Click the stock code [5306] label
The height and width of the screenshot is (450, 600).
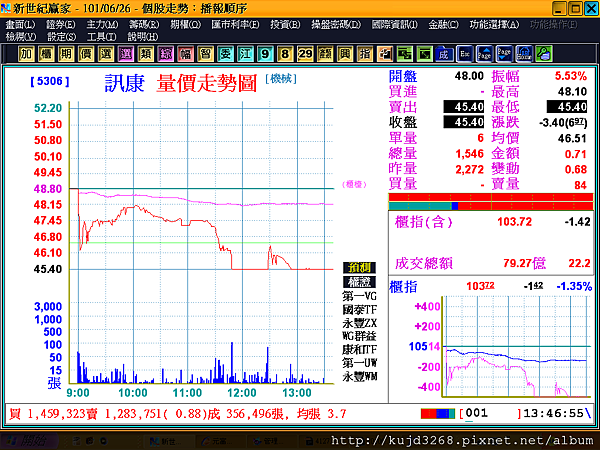50,81
